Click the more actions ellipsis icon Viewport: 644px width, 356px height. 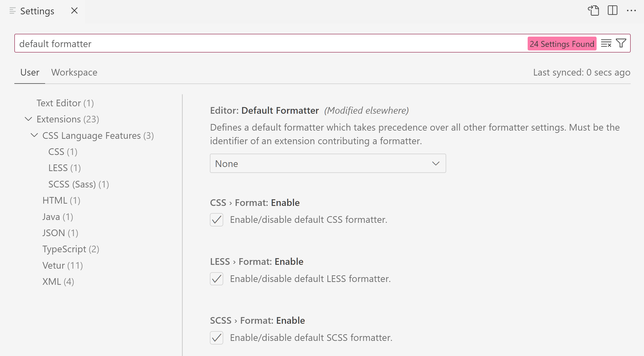coord(632,11)
